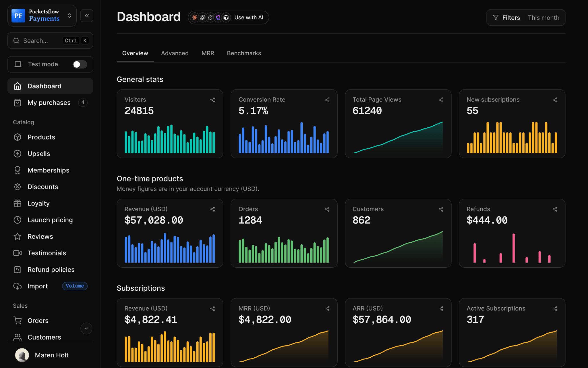Open My purchases in sidebar
The image size is (588, 368).
tap(50, 103)
